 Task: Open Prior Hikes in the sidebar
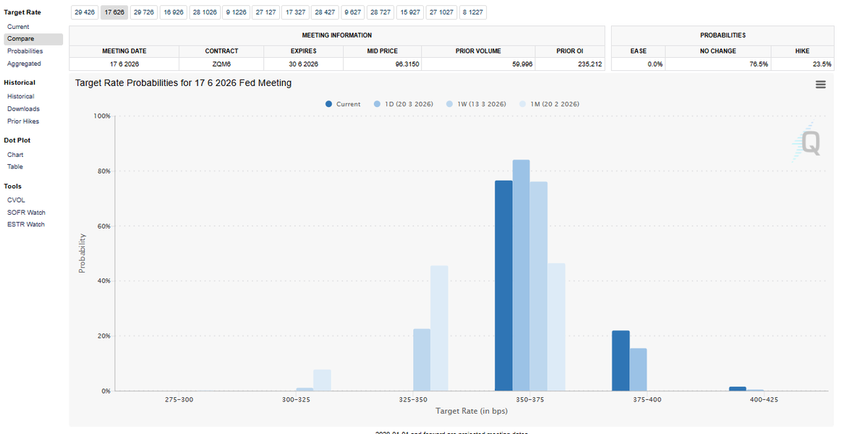23,121
